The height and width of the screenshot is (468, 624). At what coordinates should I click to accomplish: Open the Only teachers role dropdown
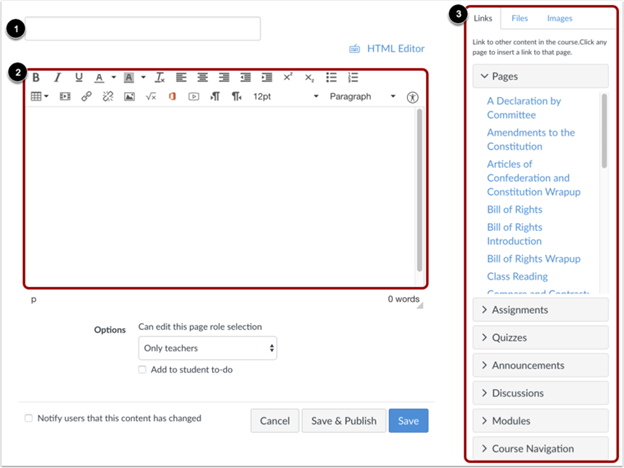(x=208, y=348)
